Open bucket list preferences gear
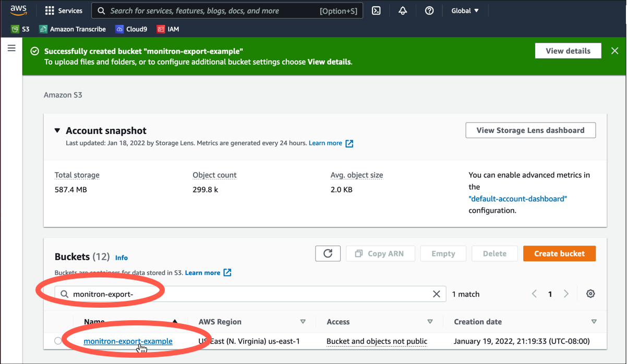The height and width of the screenshot is (364, 627). 590,294
